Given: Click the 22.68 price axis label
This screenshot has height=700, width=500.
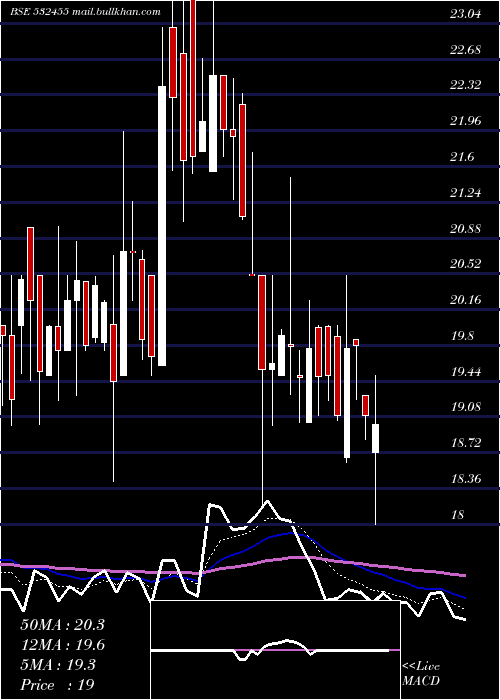Looking at the screenshot, I should point(466,50).
